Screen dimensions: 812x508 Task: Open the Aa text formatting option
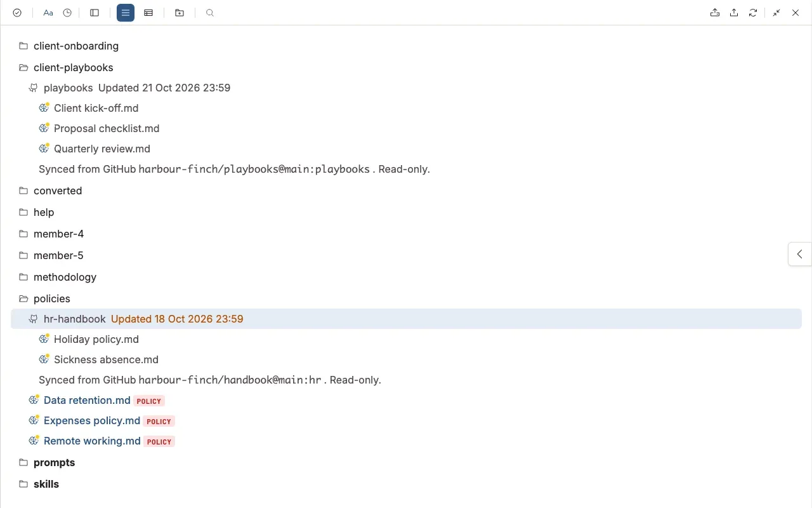[x=48, y=13]
